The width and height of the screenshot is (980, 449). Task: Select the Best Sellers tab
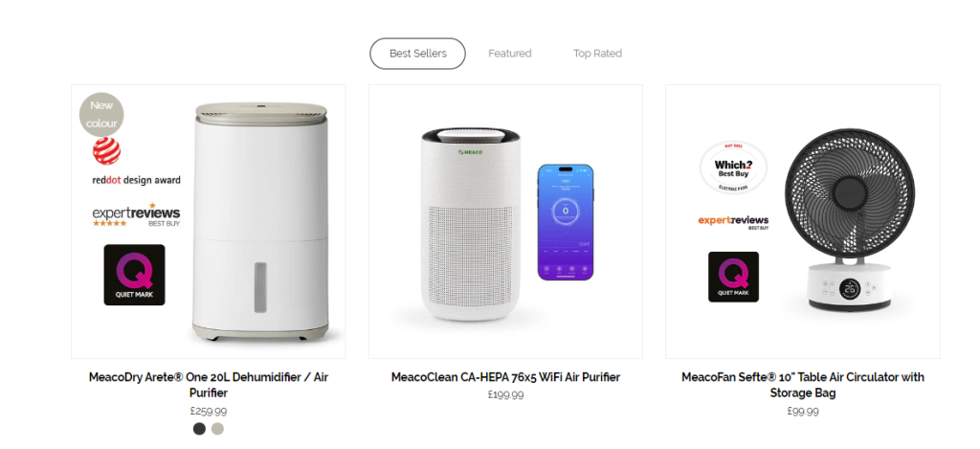417,54
